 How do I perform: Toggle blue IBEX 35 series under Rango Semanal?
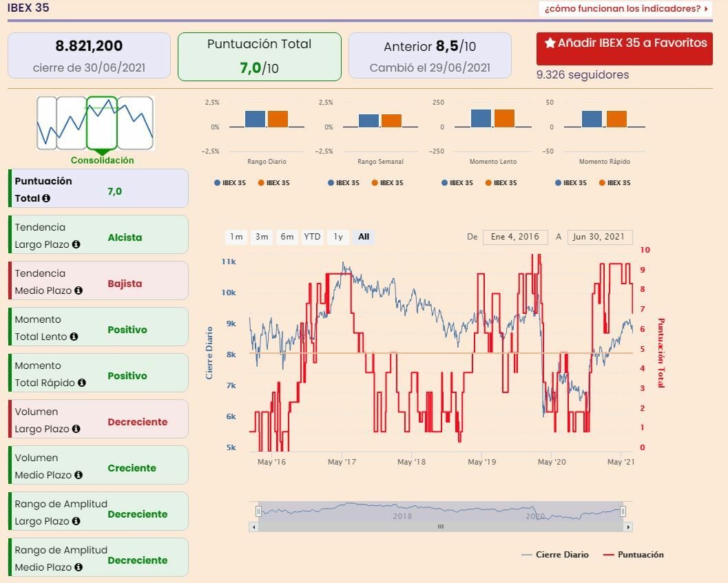click(x=344, y=183)
